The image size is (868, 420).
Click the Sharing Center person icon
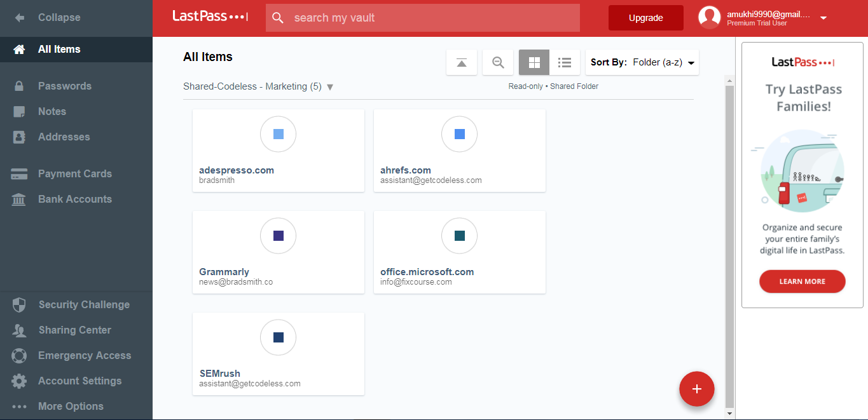pyautogui.click(x=20, y=330)
